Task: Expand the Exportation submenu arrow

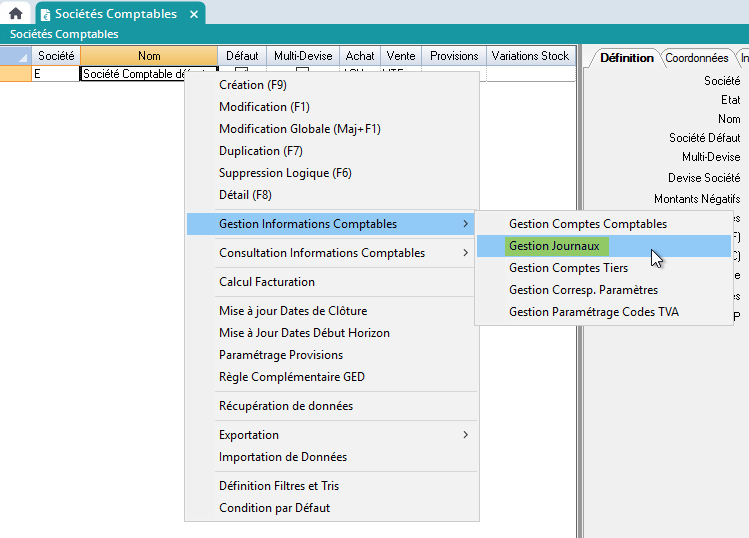Action: [x=465, y=435]
